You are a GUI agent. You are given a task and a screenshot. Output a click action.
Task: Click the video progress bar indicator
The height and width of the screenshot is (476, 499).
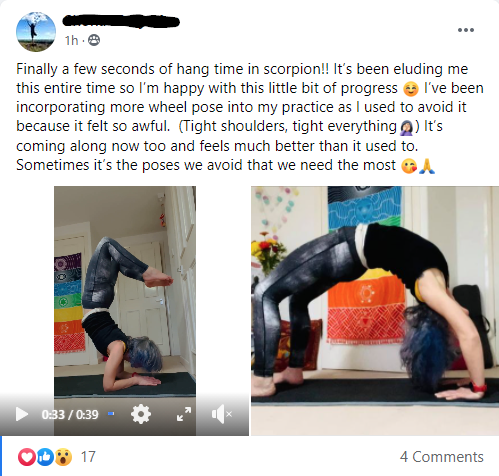(111, 414)
